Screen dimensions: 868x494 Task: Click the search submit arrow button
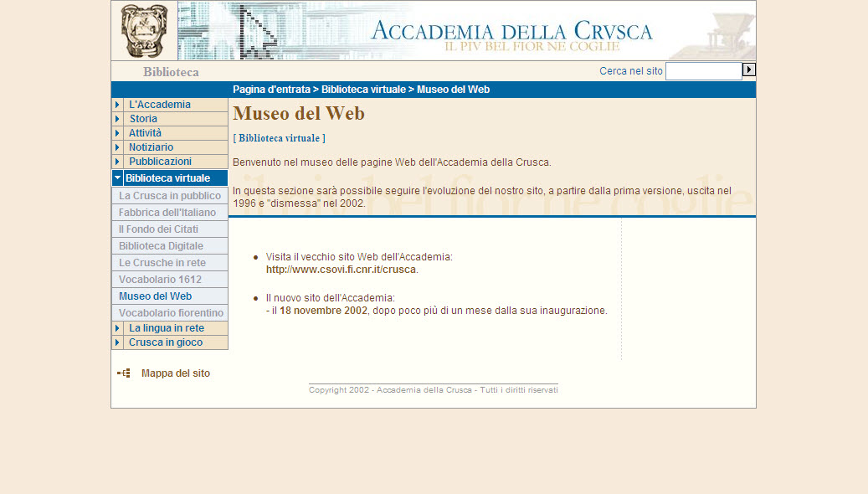[x=748, y=69]
